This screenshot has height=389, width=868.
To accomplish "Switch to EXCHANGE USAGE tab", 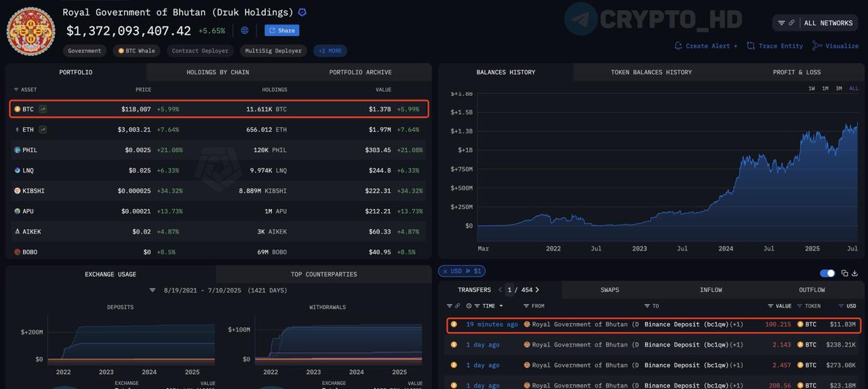I will pos(111,274).
